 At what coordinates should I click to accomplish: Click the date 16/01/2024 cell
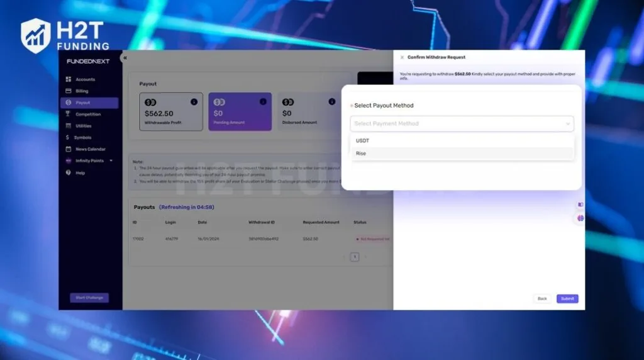pyautogui.click(x=209, y=239)
